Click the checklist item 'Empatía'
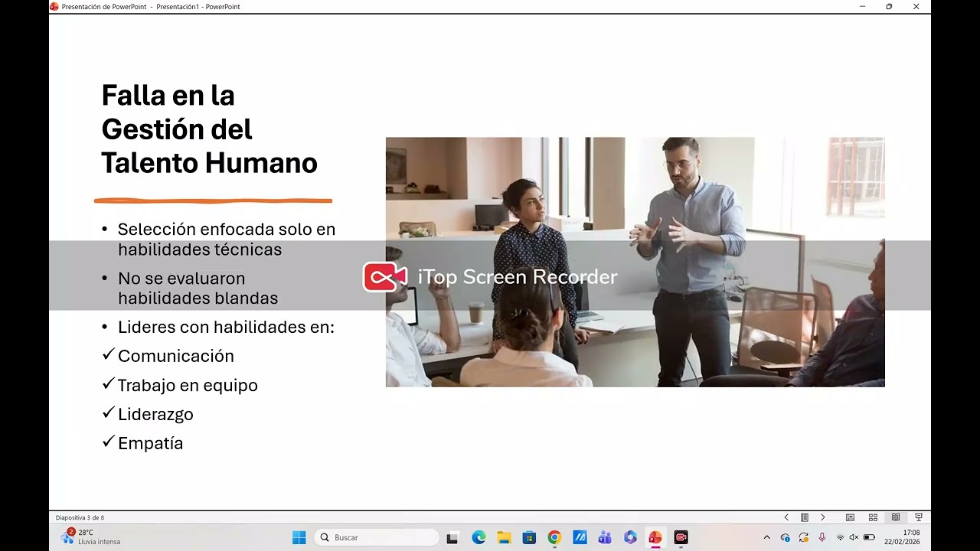Viewport: 980px width, 551px height. click(150, 443)
